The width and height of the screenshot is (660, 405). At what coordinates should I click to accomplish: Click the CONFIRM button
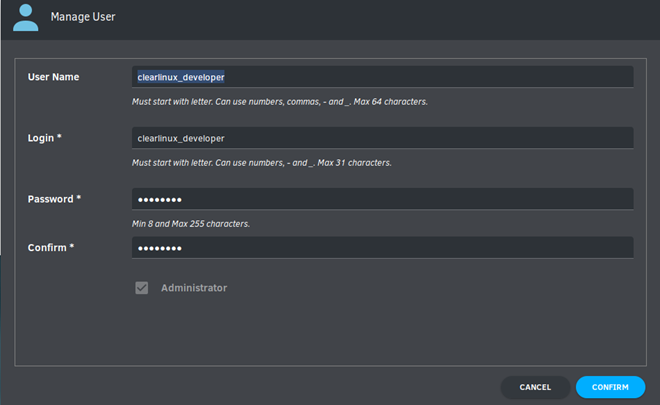tap(610, 387)
